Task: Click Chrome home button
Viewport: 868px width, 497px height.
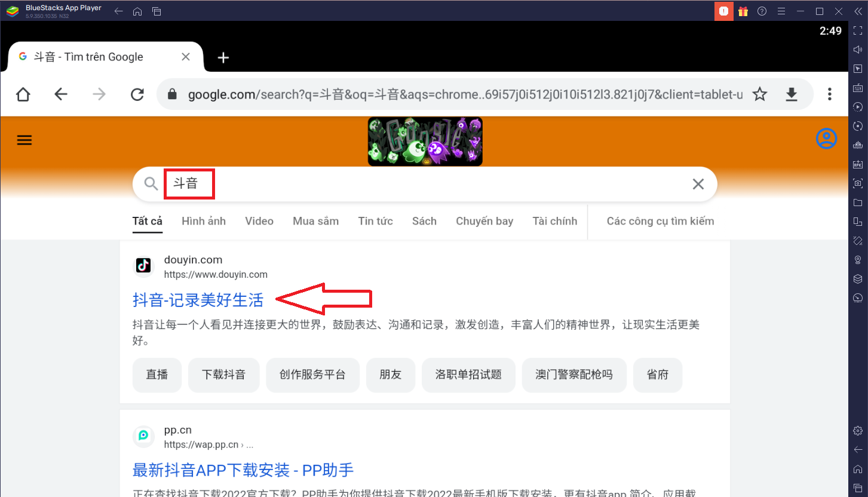Action: pyautogui.click(x=23, y=94)
